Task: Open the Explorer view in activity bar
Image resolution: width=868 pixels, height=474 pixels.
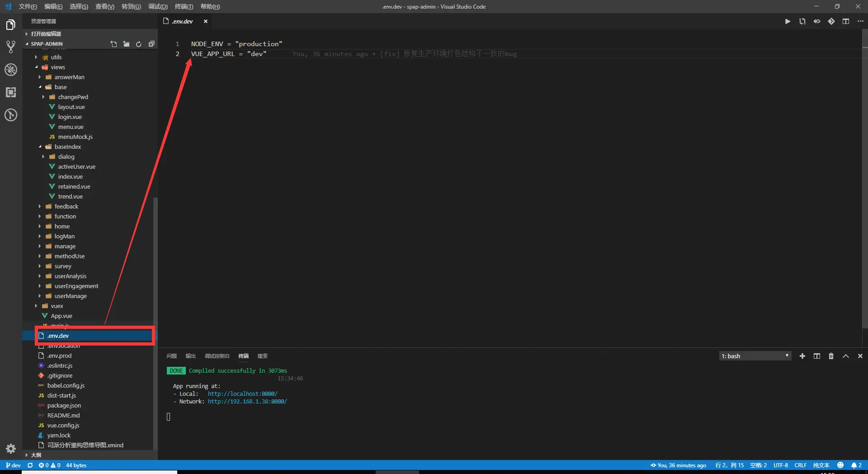Action: click(x=11, y=24)
